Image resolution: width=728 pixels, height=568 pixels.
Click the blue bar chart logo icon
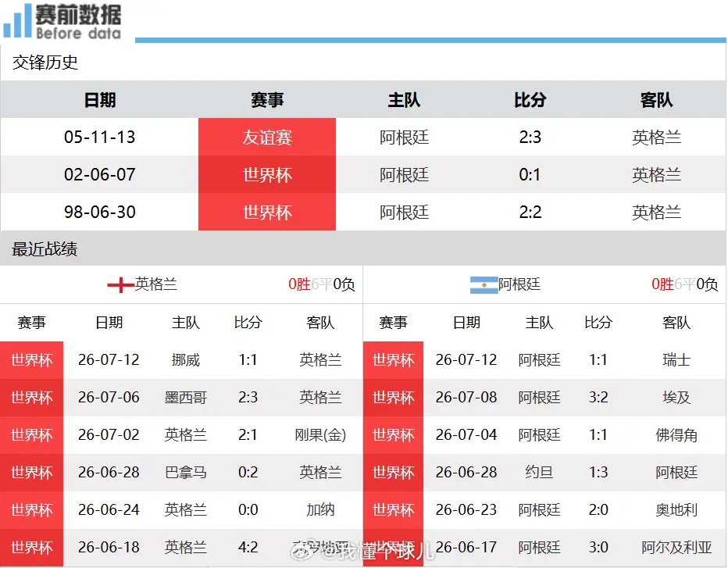tap(16, 21)
